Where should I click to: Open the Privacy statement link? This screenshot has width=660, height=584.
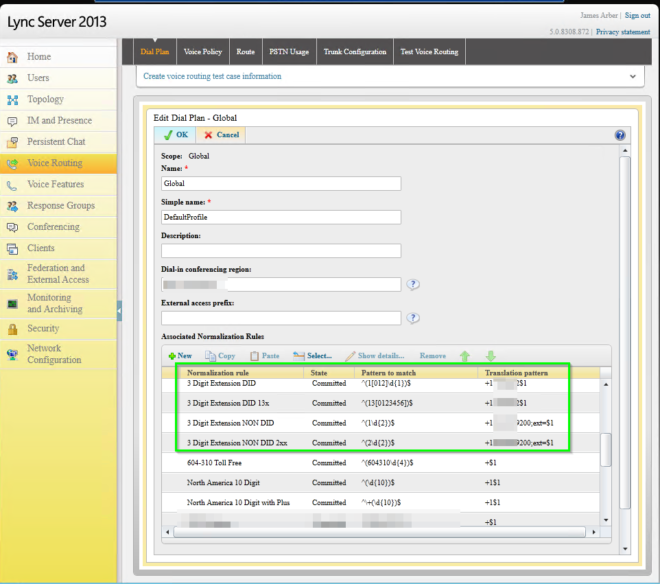(x=621, y=32)
